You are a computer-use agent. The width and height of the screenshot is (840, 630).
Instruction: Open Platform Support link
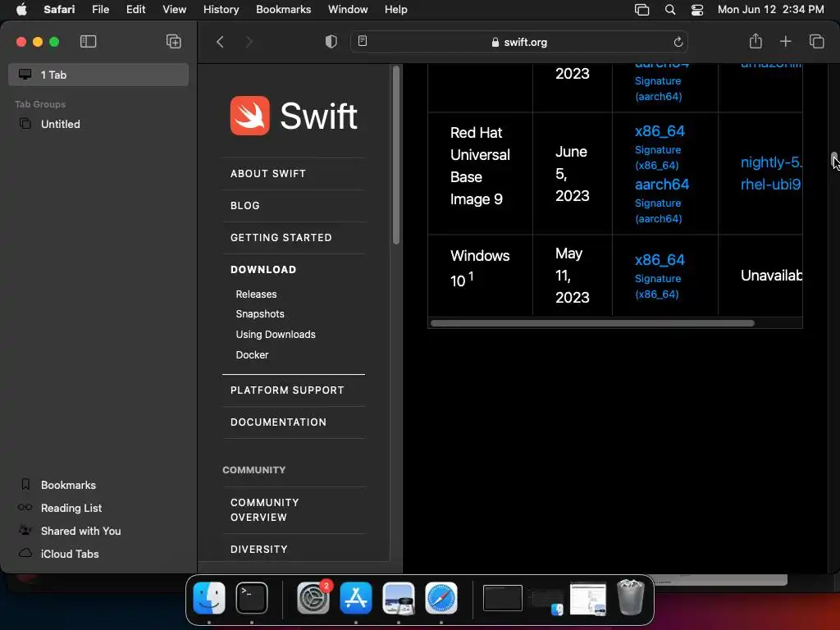point(287,390)
